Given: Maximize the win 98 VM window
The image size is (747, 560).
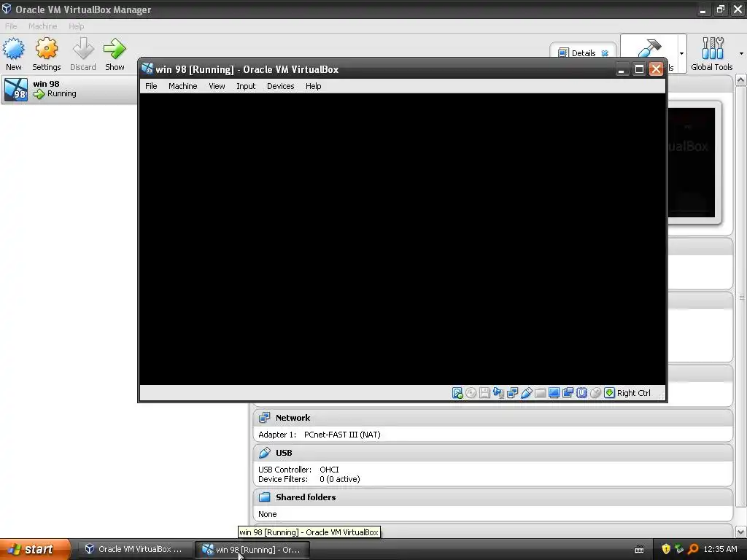Looking at the screenshot, I should [x=639, y=69].
